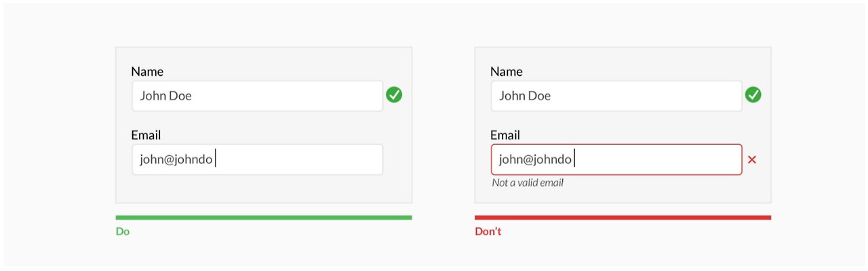This screenshot has height=271, width=868.
Task: Click 'John Doe' text in the Don't form
Action: (x=525, y=96)
